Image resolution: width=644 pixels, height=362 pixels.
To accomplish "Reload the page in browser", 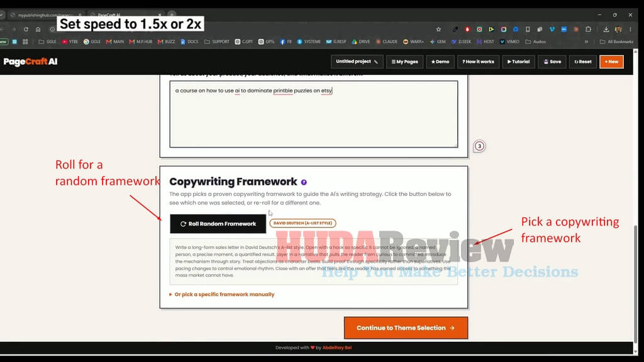I will [26, 30].
